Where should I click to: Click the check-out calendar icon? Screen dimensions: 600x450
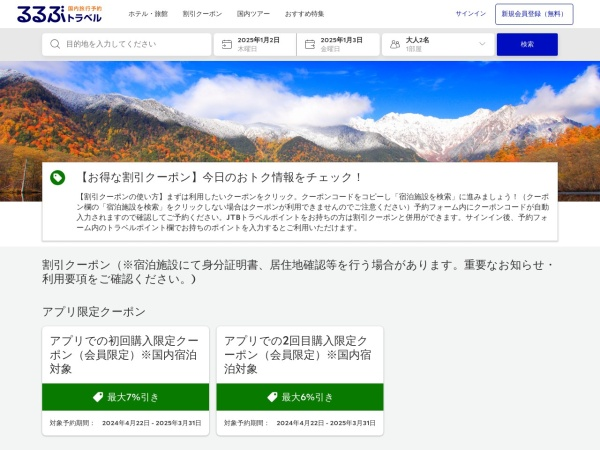click(x=310, y=44)
